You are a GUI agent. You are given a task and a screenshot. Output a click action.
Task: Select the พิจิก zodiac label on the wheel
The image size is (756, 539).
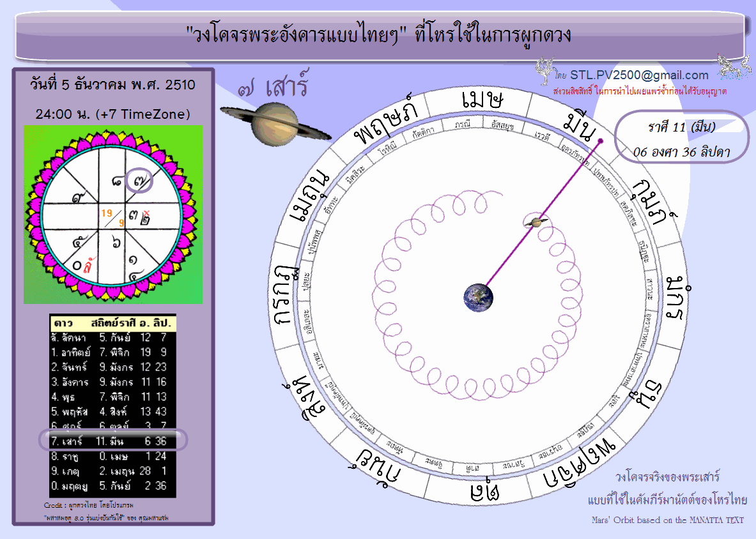coord(580,463)
